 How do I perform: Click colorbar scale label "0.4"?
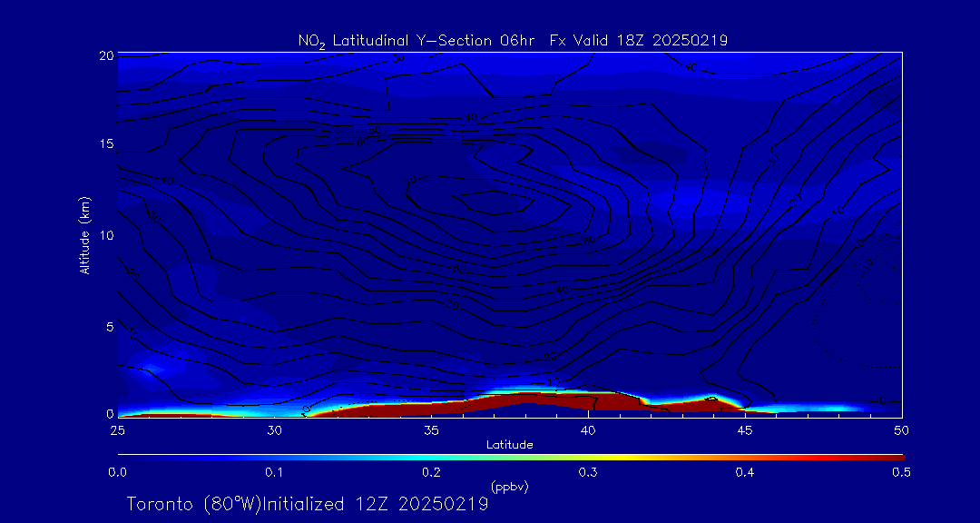(745, 473)
